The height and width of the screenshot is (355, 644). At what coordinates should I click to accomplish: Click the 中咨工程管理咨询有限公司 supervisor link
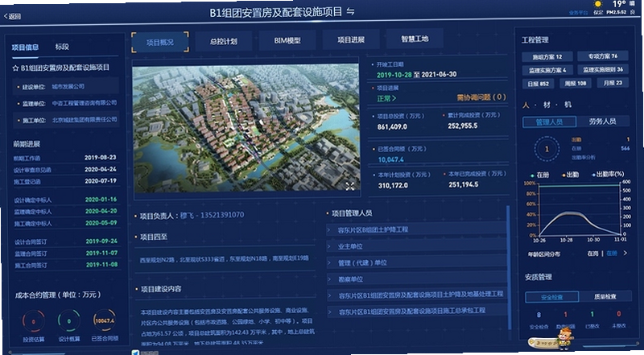(x=85, y=103)
